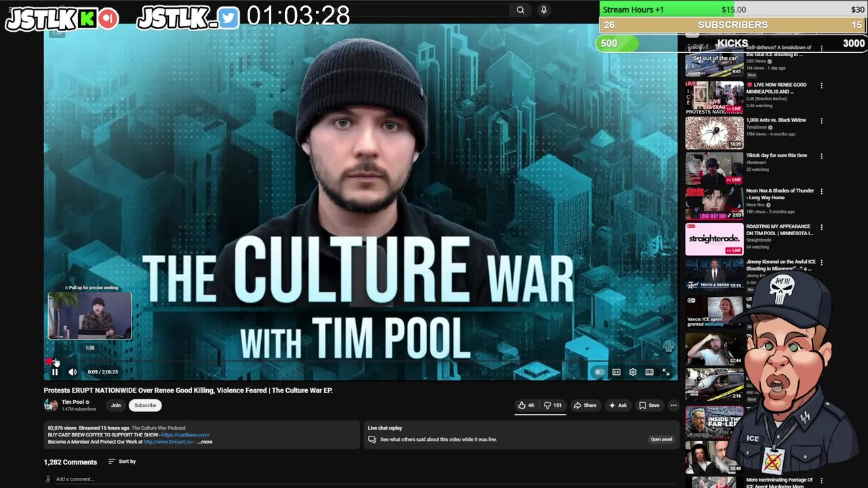The image size is (868, 488).
Task: Enter fullscreen from the player controls
Action: pos(666,371)
